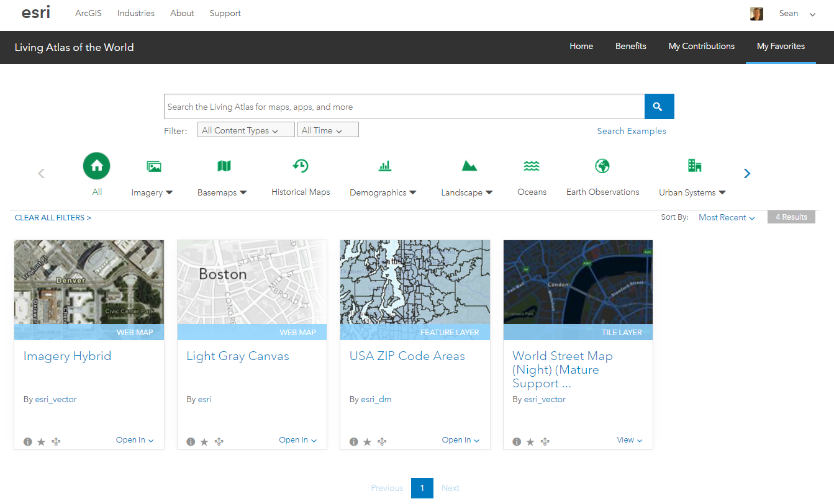Open the Industries menu
This screenshot has height=504, width=834.
click(136, 13)
